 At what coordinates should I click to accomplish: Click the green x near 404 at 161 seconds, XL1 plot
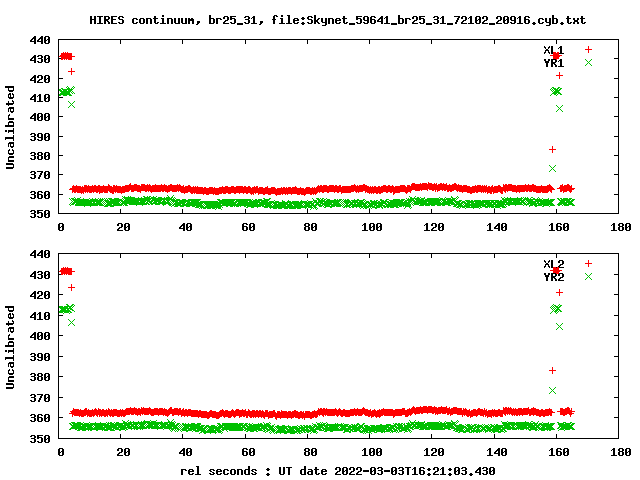tap(559, 109)
